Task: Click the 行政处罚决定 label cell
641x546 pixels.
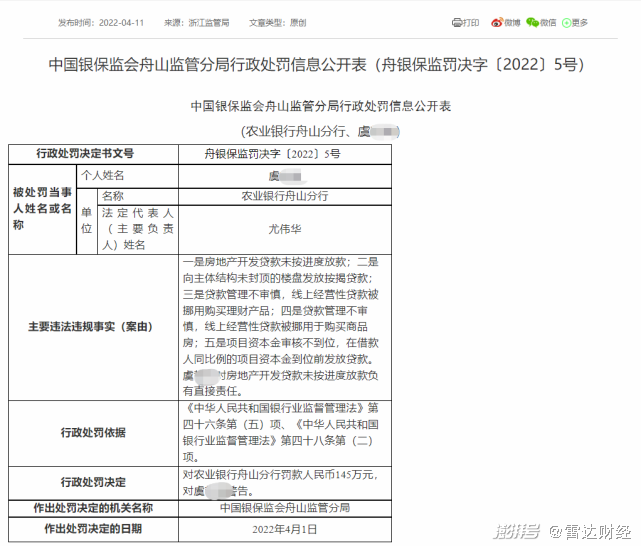Action: (x=93, y=483)
